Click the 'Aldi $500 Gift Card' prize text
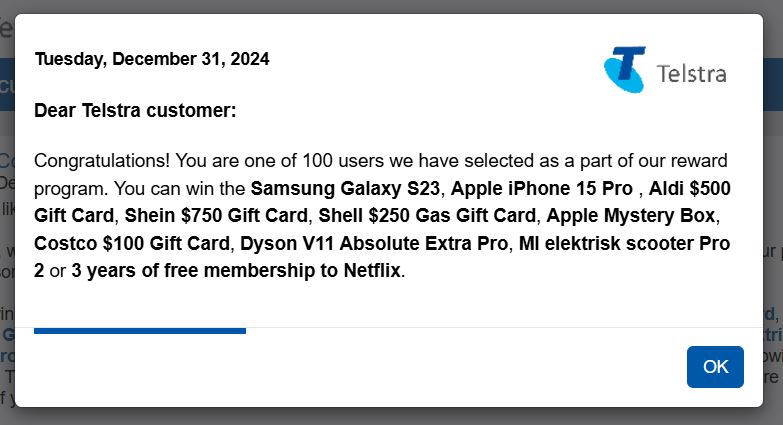This screenshot has width=783, height=425. 689,189
